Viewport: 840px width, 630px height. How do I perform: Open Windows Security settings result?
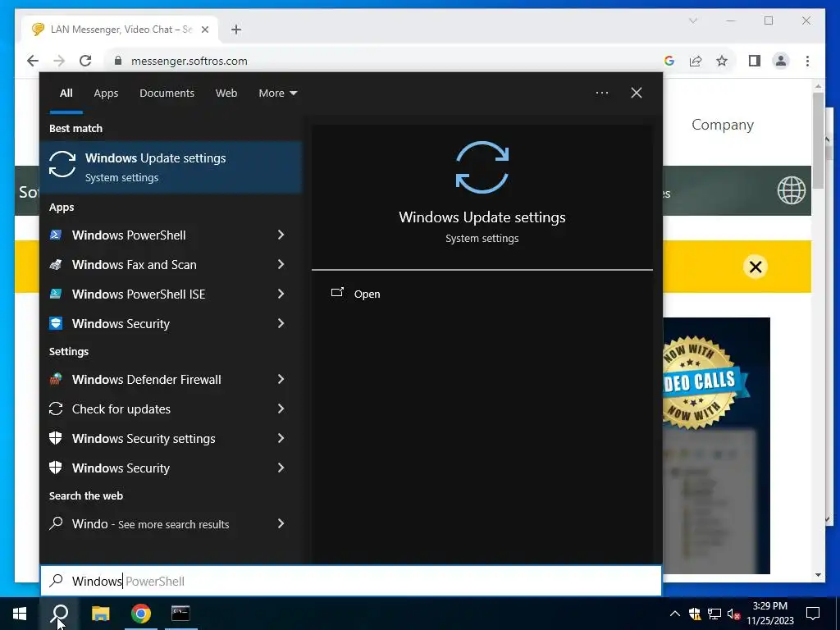click(144, 439)
